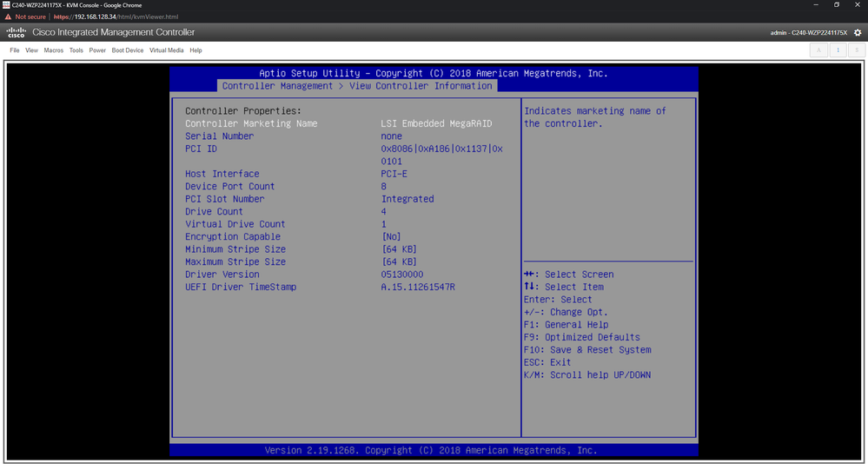Click Maximum Stripe Size [64 KB] value
The image size is (868, 470).
pyautogui.click(x=399, y=261)
